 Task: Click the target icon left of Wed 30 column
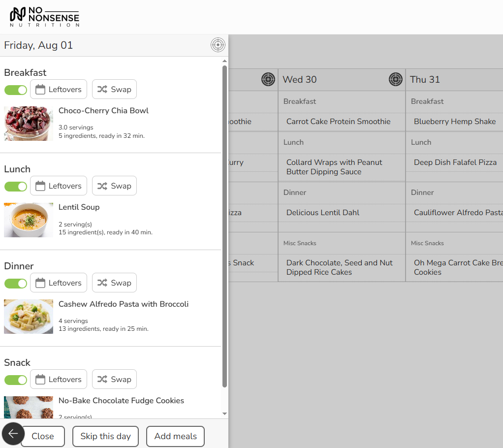268,79
